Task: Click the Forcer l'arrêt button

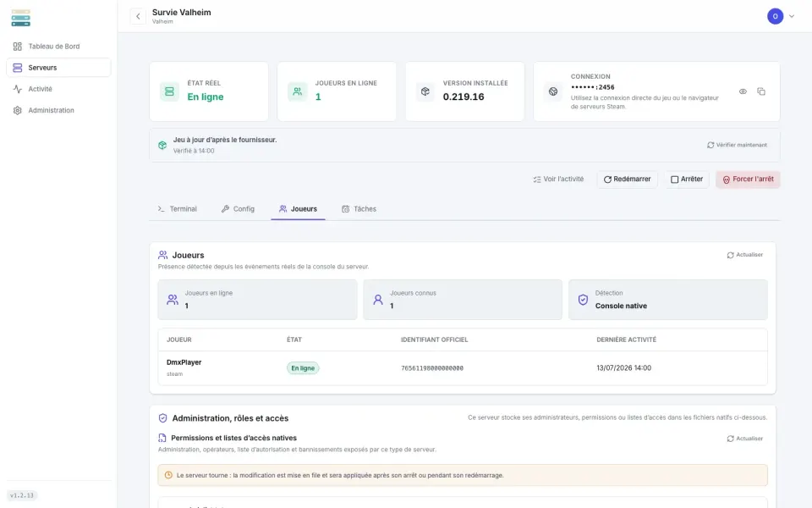Action: [x=748, y=179]
